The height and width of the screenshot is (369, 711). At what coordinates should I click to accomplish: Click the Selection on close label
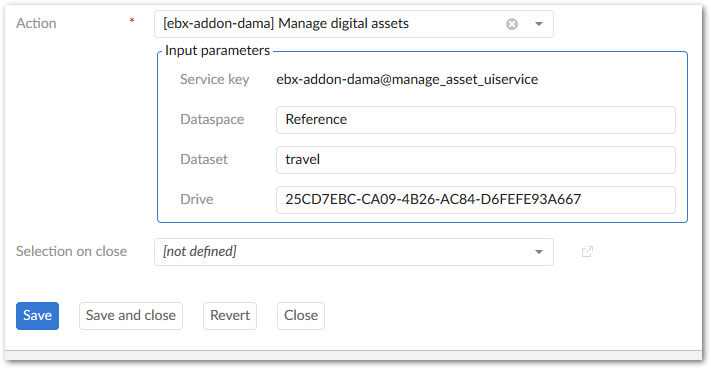pos(72,251)
